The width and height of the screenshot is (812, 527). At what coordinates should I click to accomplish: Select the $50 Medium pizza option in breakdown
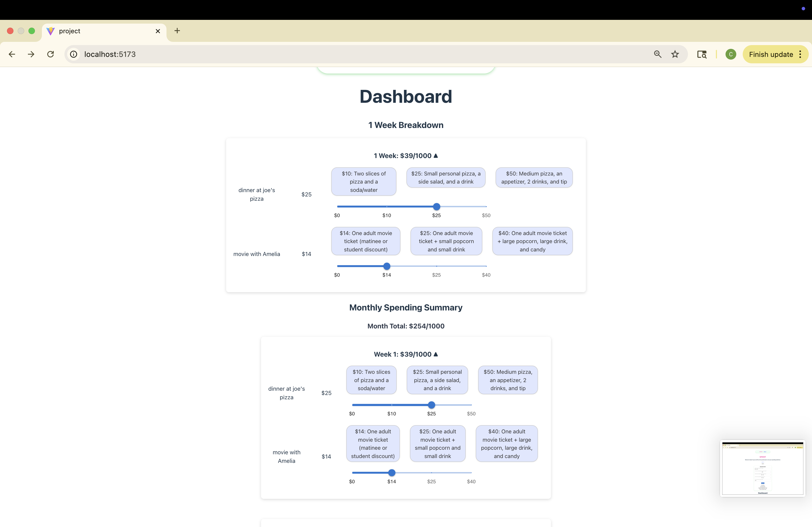[x=534, y=178]
